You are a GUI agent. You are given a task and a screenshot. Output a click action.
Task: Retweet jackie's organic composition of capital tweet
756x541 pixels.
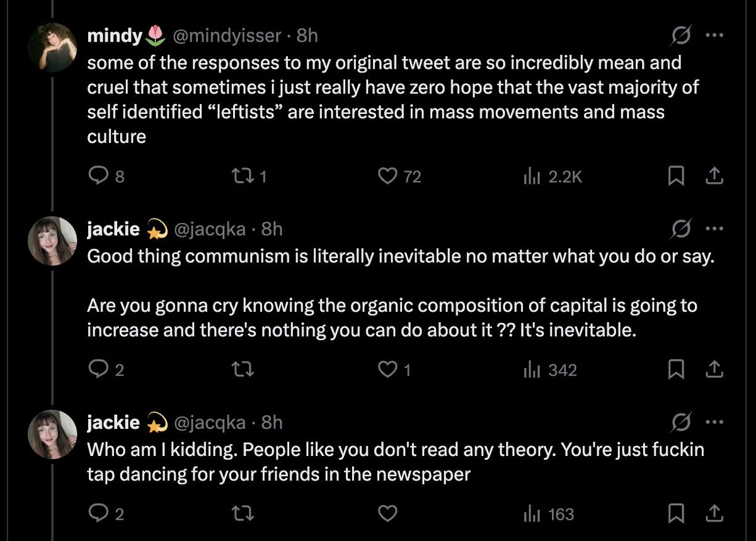[x=243, y=370]
